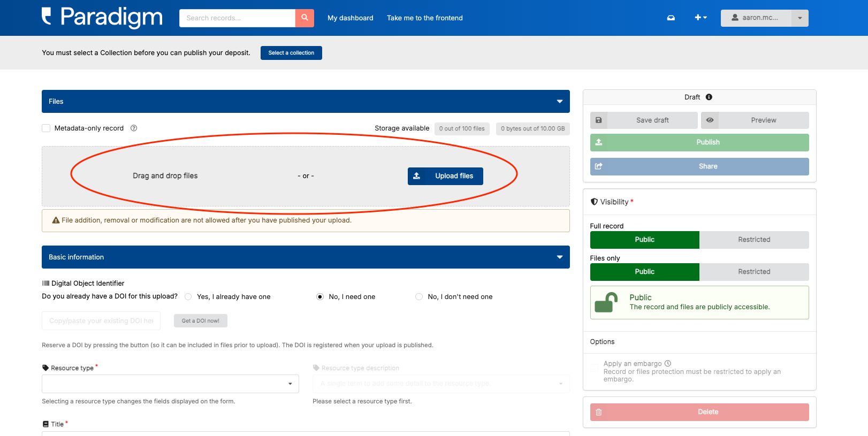Set Full record visibility to Public
This screenshot has width=868, height=436.
(x=645, y=240)
